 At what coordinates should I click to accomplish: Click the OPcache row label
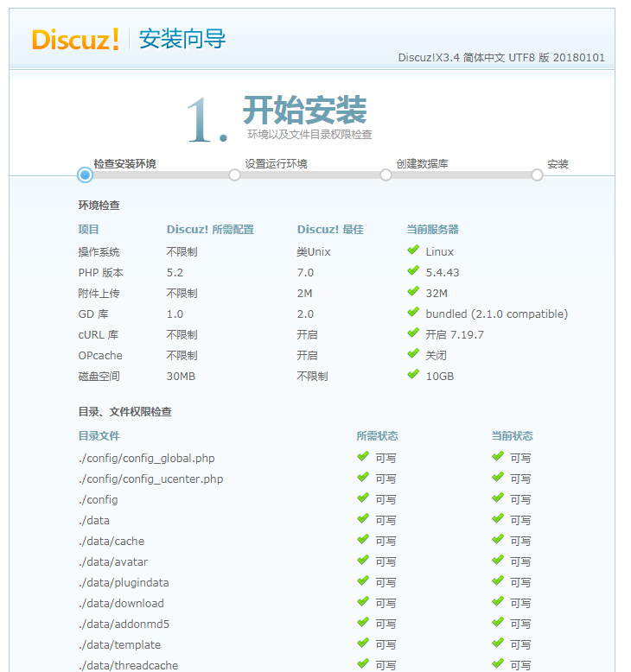tap(100, 356)
